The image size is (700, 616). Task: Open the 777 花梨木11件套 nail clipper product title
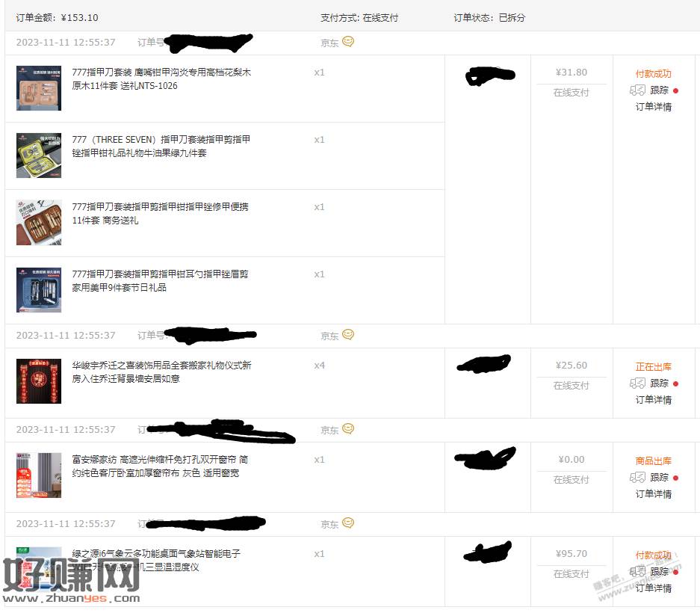tap(161, 79)
